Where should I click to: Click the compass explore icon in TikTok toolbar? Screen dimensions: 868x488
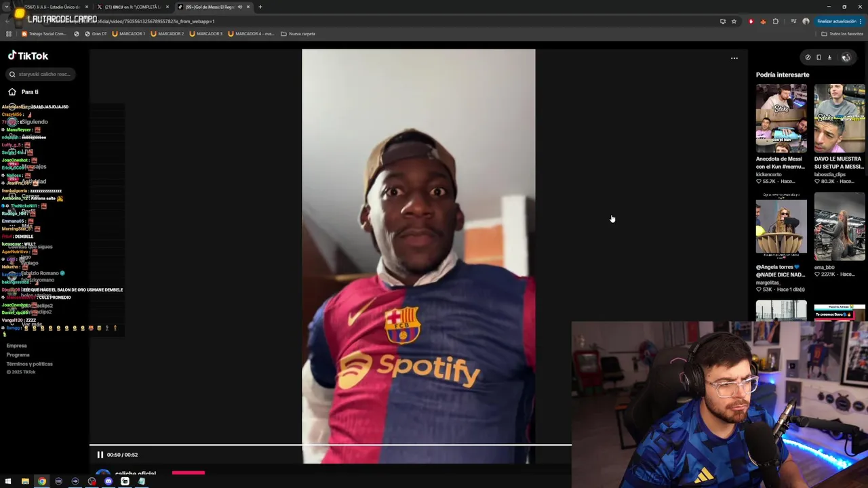pos(808,58)
